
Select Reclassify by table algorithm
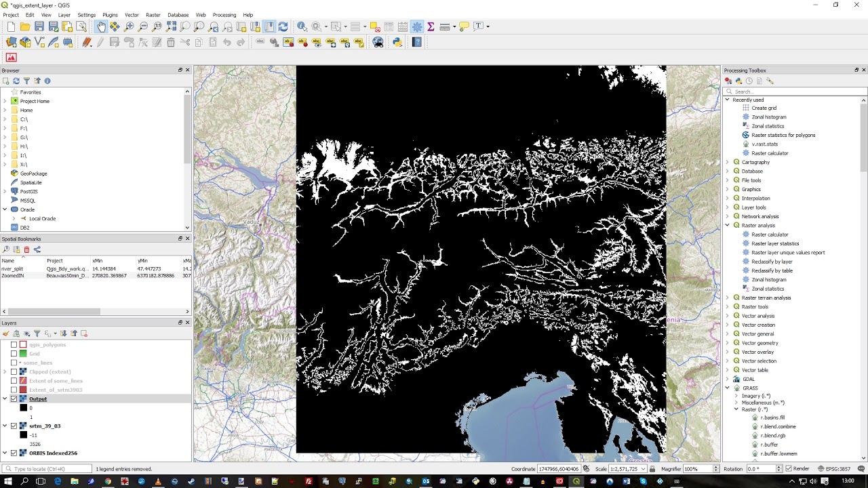[772, 270]
